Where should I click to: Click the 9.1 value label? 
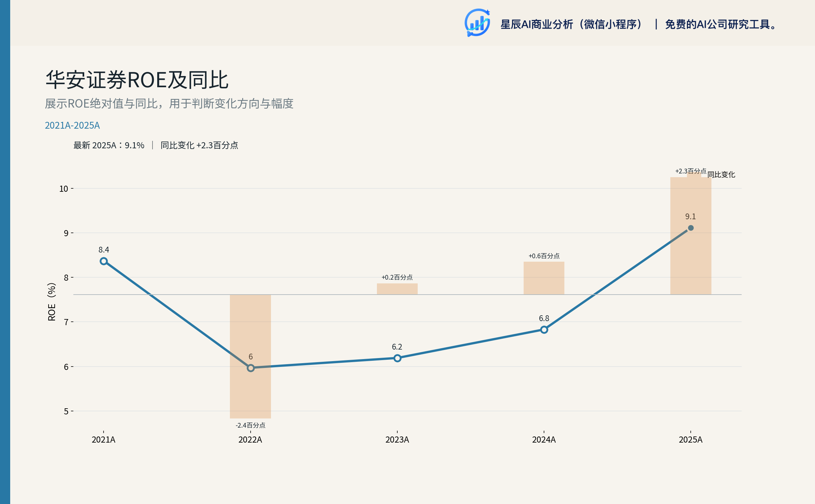690,217
